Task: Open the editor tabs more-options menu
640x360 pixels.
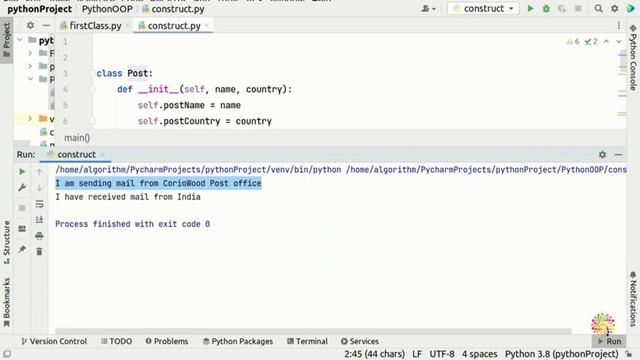Action: click(619, 25)
